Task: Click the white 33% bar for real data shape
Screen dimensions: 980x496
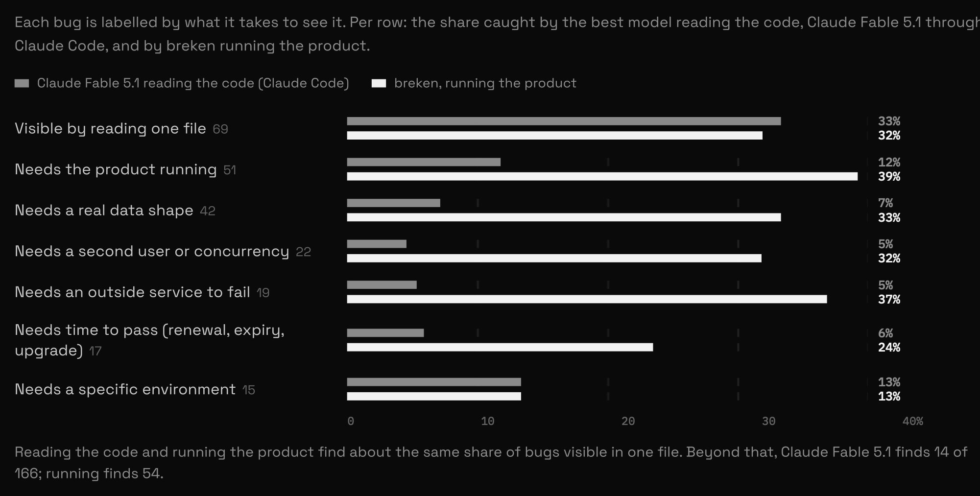Action: [564, 217]
